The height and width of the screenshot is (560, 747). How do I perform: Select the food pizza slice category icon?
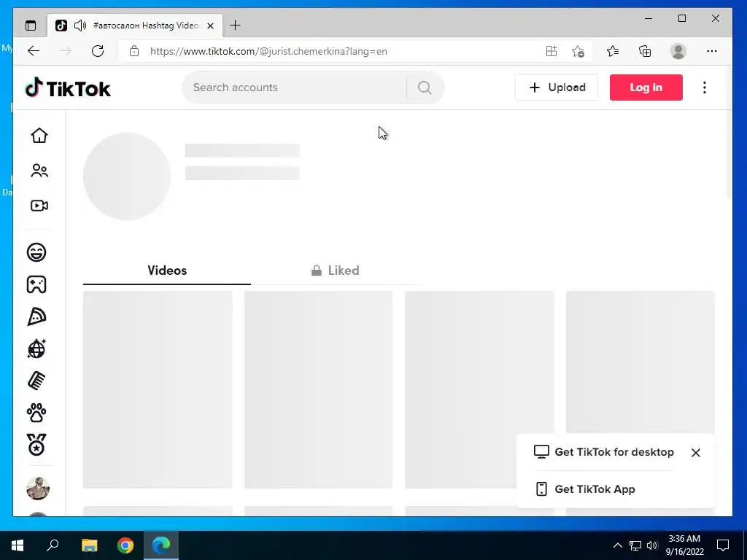coord(36,316)
